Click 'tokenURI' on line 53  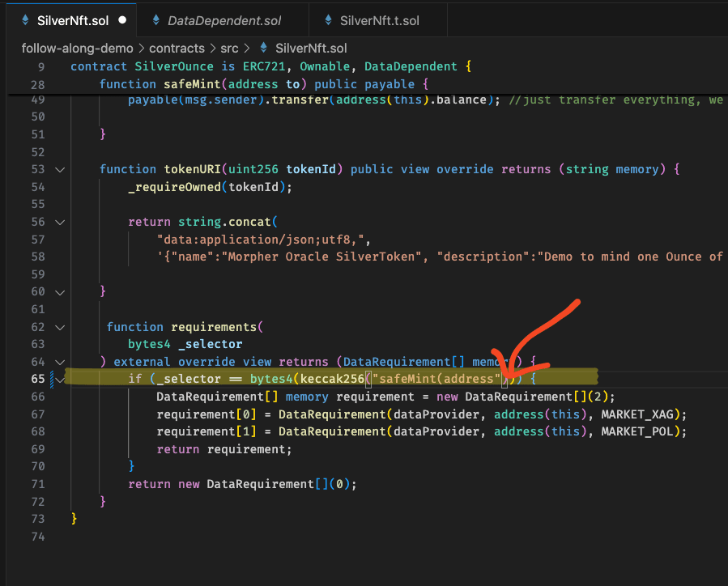[x=192, y=169]
